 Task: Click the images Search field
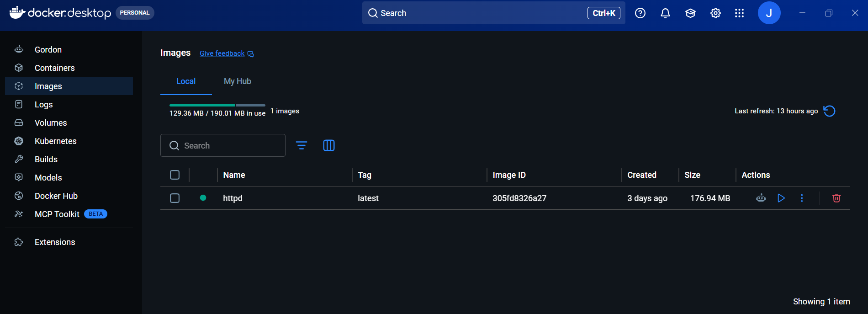point(223,145)
